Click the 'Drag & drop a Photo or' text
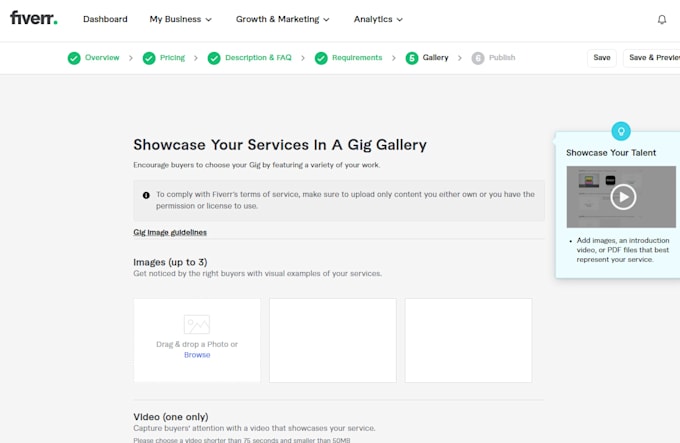This screenshot has height=443, width=680. click(197, 344)
